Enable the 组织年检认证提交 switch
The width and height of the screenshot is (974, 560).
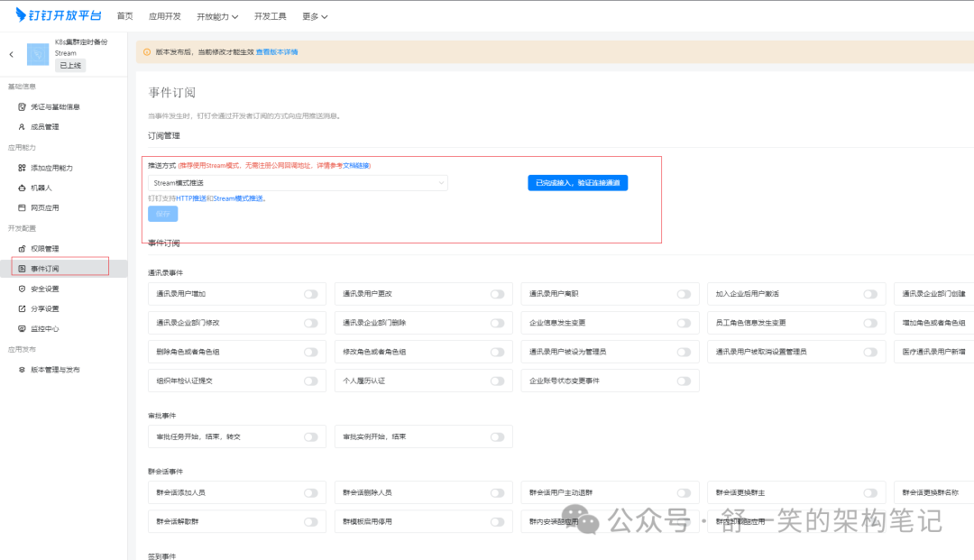tap(310, 381)
